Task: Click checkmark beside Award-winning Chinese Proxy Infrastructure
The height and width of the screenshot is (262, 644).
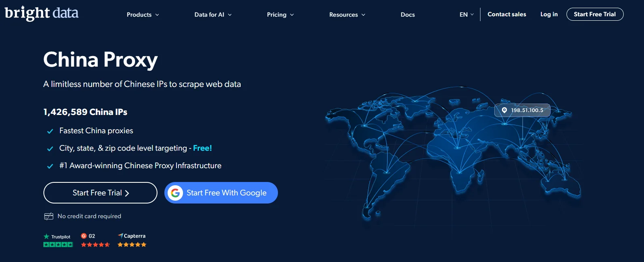Action: coord(50,166)
